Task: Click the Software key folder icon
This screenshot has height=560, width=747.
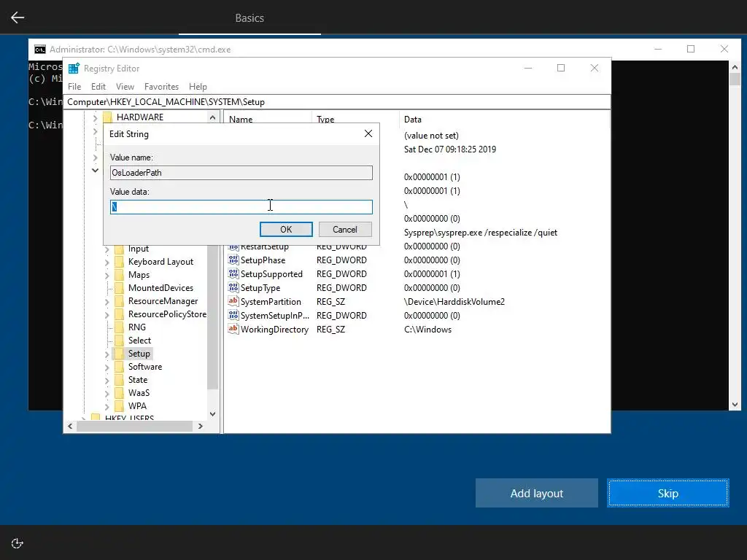Action: tap(119, 367)
